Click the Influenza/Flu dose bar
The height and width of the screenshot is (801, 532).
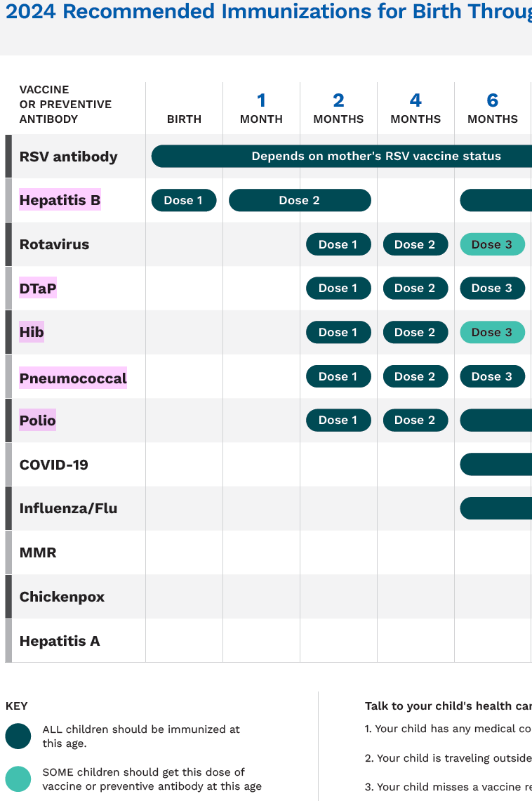pyautogui.click(x=496, y=508)
